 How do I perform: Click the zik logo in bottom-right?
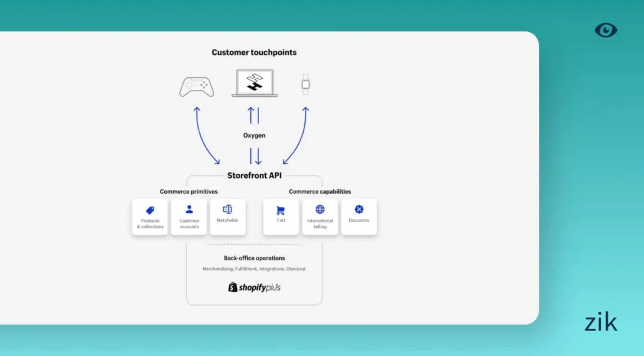pyautogui.click(x=601, y=323)
